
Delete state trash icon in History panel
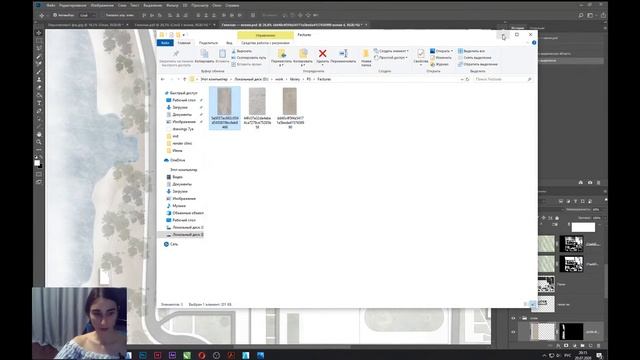[x=599, y=182]
